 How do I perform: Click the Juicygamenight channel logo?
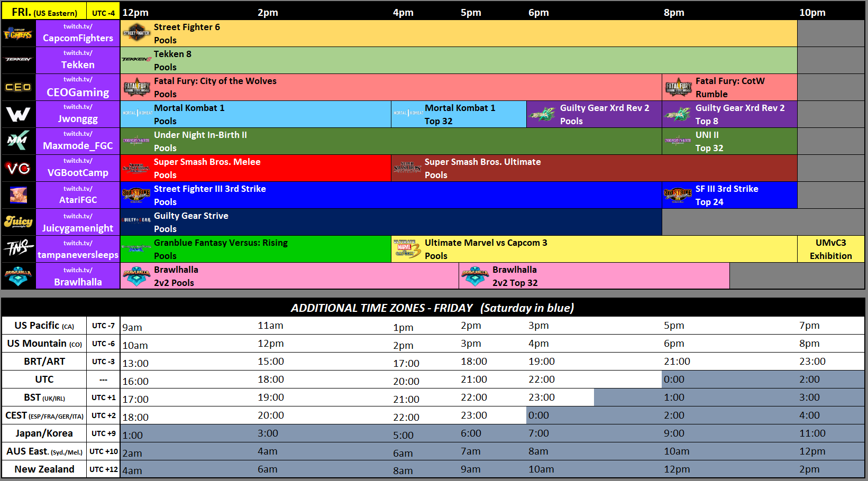click(18, 221)
